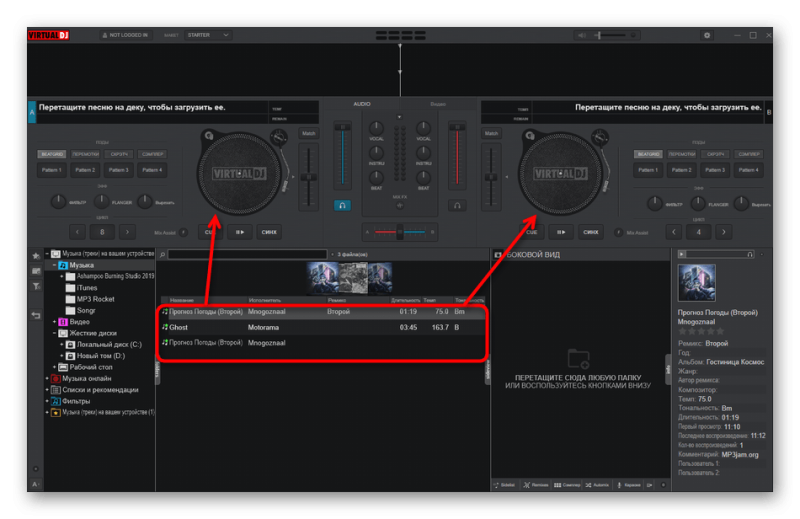Increase loop size on right deck
Screen dimensions: 800x519
coord(723,232)
